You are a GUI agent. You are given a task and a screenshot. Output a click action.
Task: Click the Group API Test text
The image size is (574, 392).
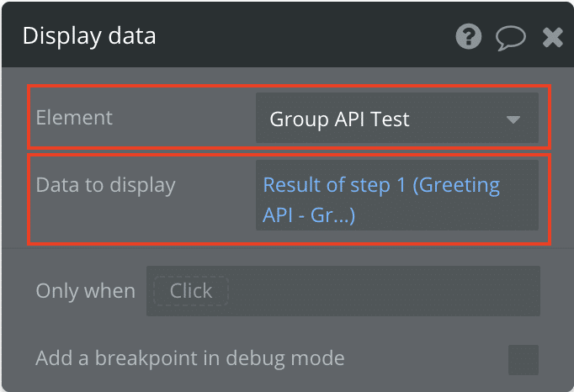(339, 119)
